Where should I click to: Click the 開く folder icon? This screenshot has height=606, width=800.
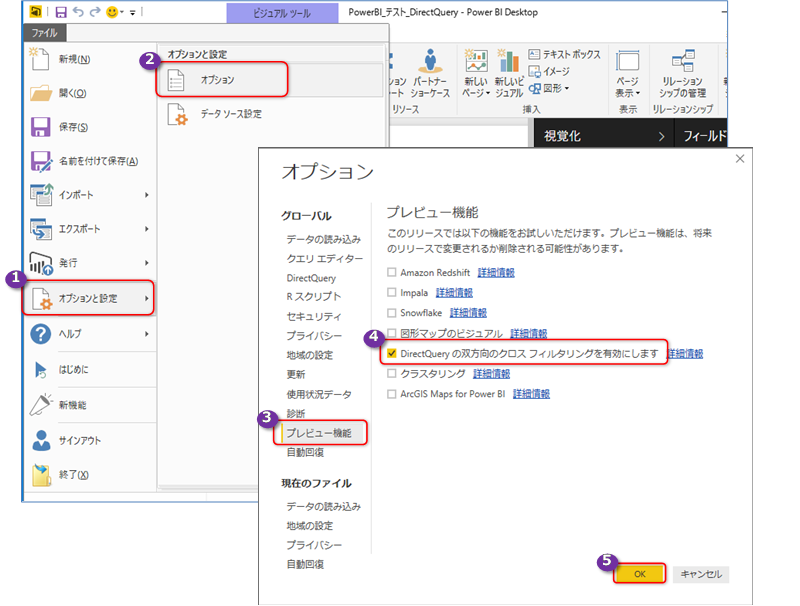(x=41, y=93)
